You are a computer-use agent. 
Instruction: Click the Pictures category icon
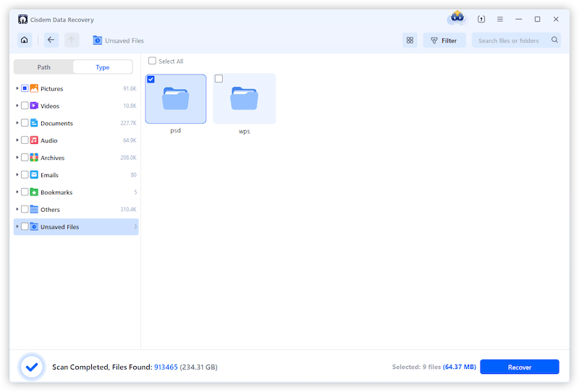click(34, 88)
